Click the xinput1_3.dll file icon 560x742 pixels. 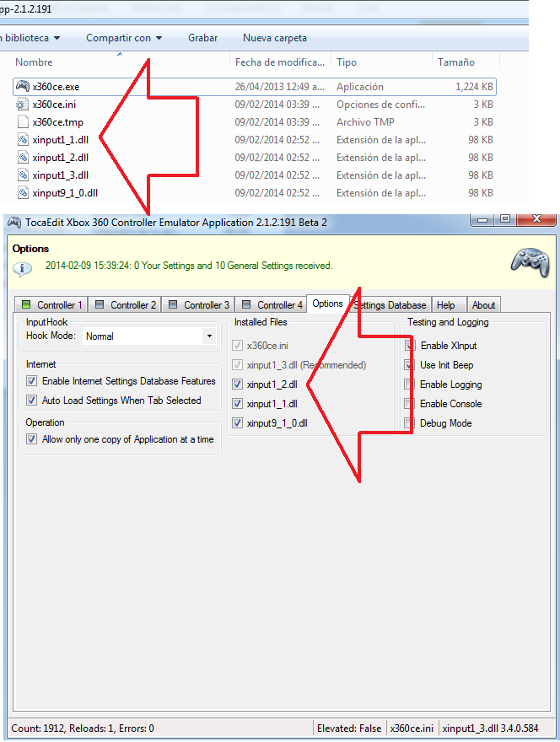click(23, 175)
